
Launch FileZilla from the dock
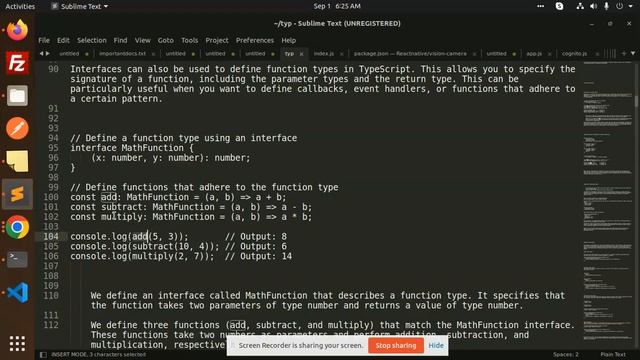click(17, 63)
